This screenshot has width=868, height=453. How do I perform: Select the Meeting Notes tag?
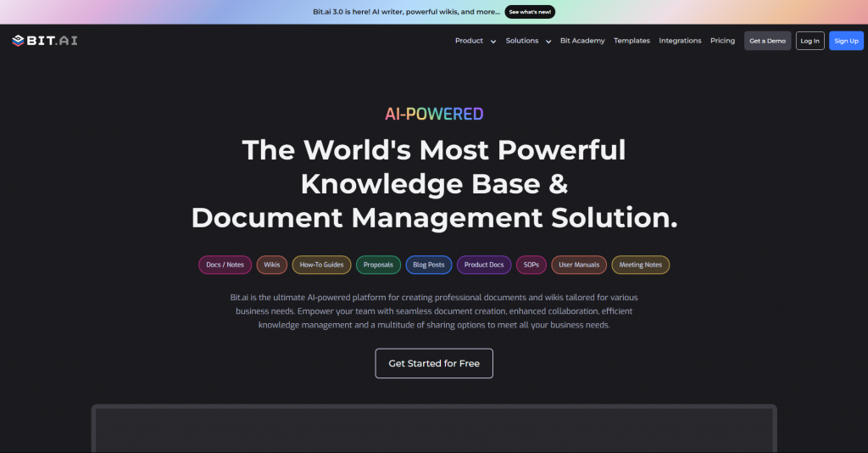[640, 265]
